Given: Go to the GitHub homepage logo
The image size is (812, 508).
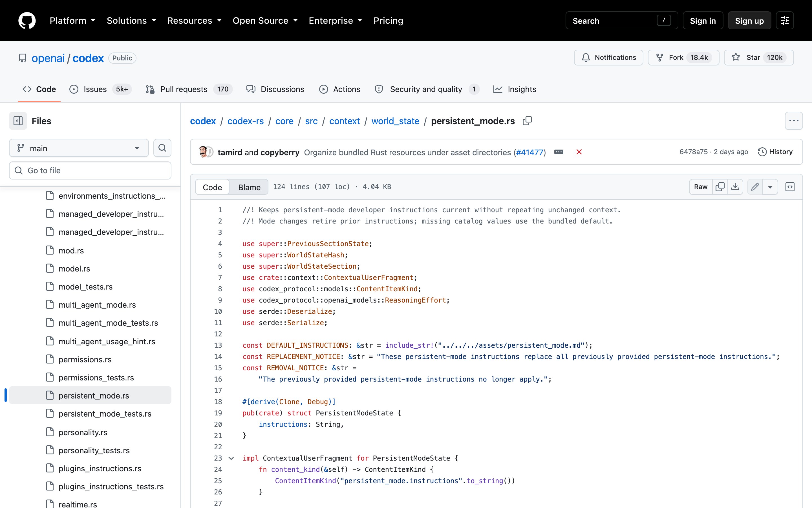Looking at the screenshot, I should (27, 21).
